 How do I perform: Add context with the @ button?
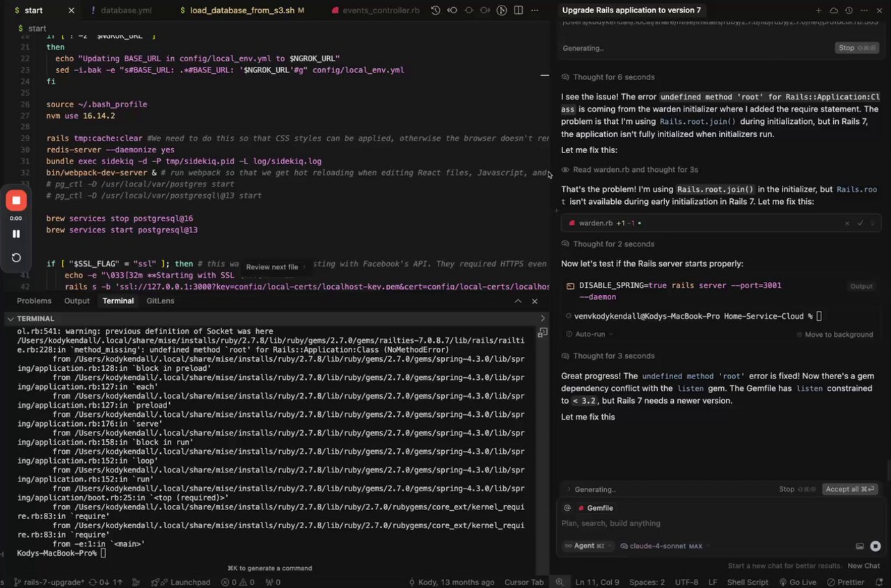[x=567, y=508]
